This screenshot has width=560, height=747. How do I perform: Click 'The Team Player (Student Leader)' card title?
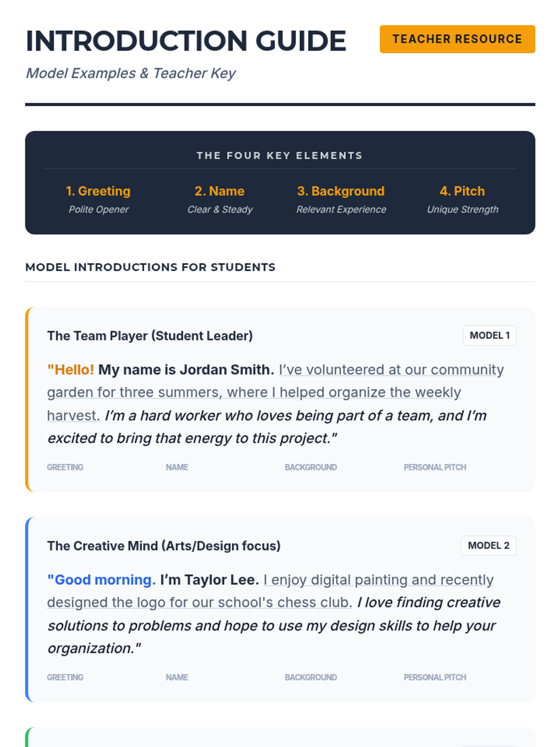tap(150, 336)
